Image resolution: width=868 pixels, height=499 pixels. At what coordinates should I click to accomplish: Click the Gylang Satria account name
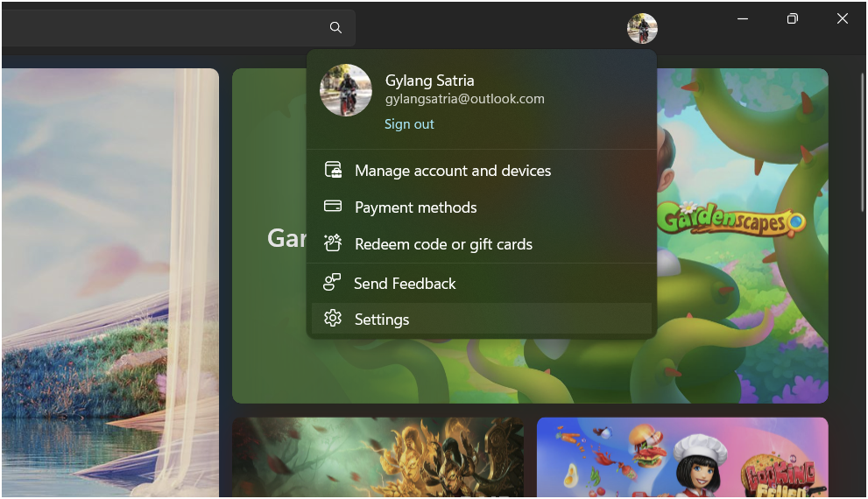(429, 81)
